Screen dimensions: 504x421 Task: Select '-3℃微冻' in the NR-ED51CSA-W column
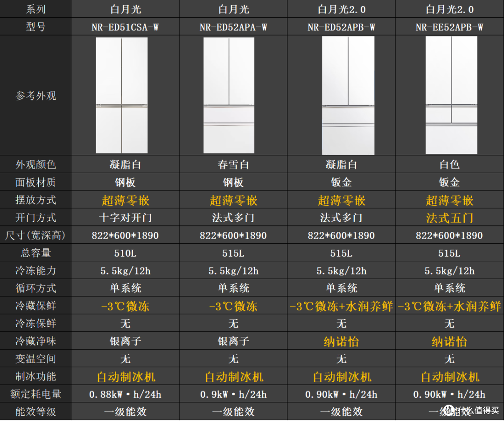(x=125, y=306)
